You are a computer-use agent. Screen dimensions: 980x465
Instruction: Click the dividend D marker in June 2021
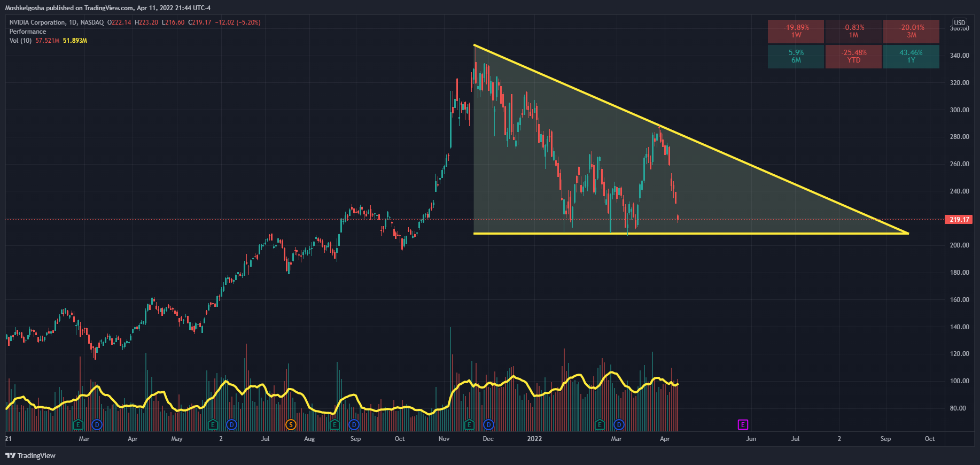point(231,425)
